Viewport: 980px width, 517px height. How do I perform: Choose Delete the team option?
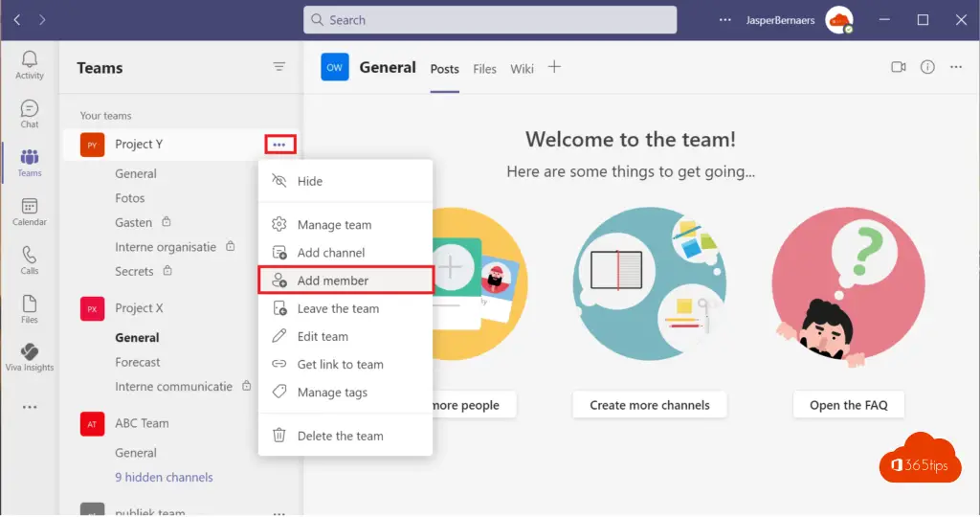coord(345,436)
